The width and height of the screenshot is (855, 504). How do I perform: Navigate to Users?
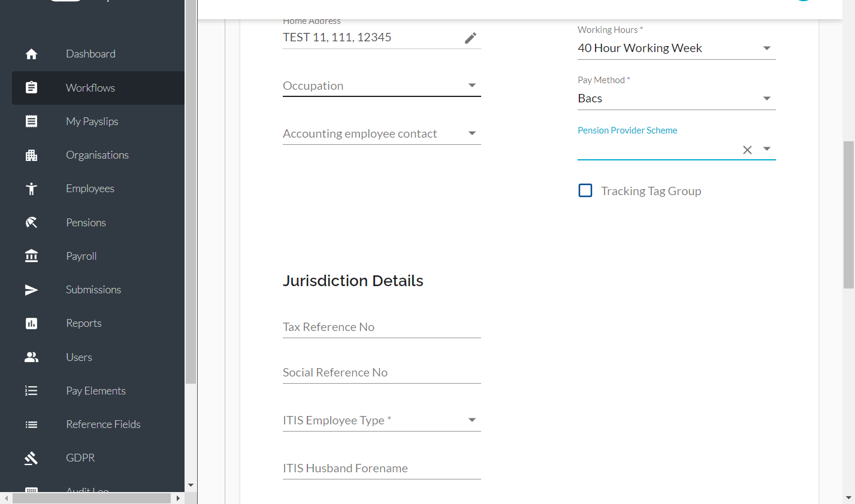pos(79,357)
